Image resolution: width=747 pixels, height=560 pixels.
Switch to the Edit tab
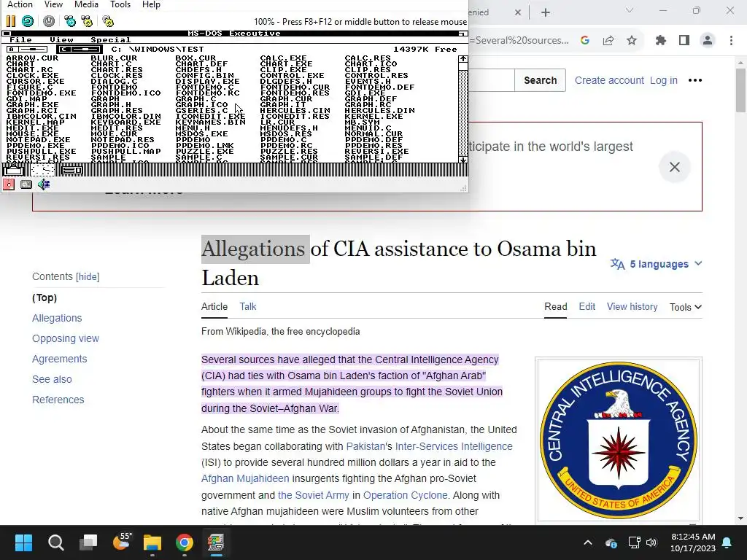click(x=587, y=307)
